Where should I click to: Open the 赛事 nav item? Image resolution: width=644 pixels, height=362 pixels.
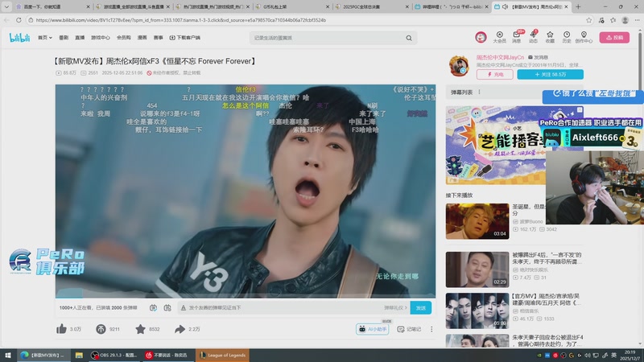(x=158, y=37)
